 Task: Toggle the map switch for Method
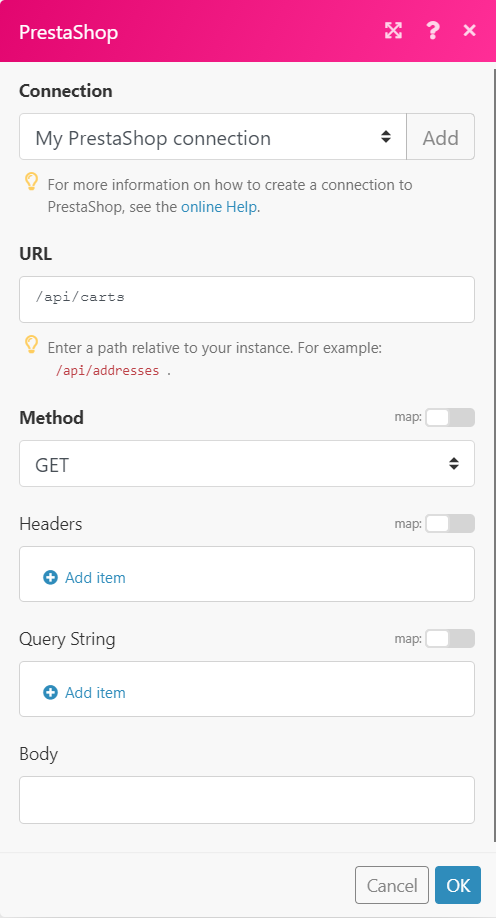point(450,417)
